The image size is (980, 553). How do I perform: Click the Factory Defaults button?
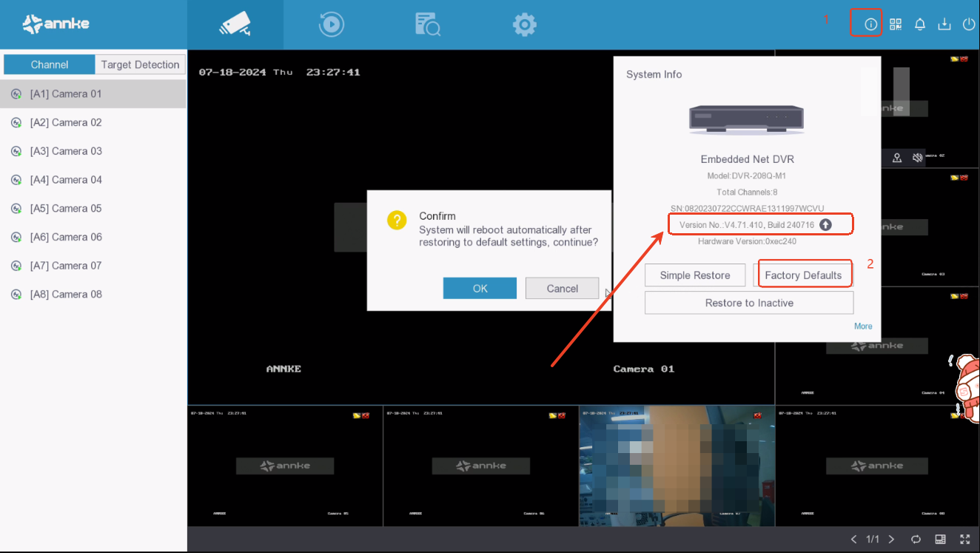click(803, 275)
